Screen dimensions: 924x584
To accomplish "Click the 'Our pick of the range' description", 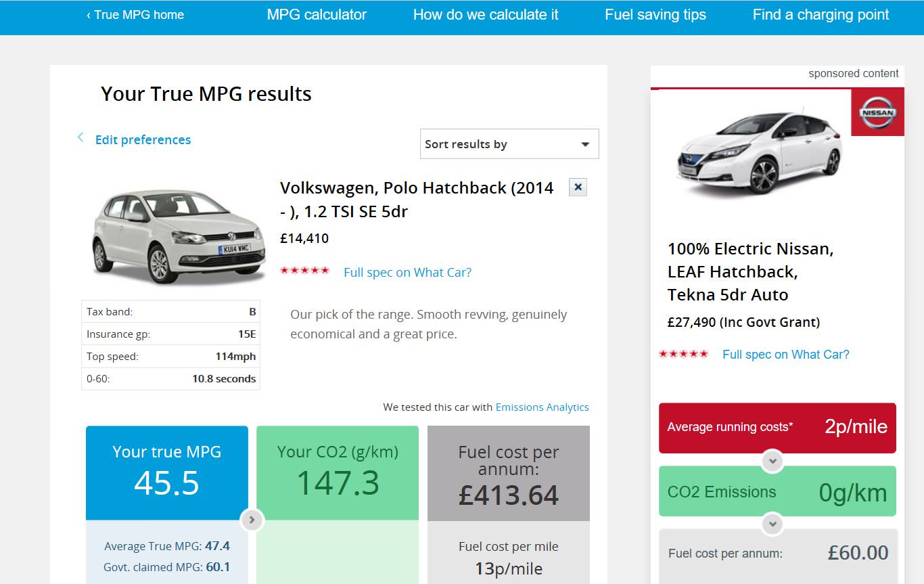I will pos(429,324).
